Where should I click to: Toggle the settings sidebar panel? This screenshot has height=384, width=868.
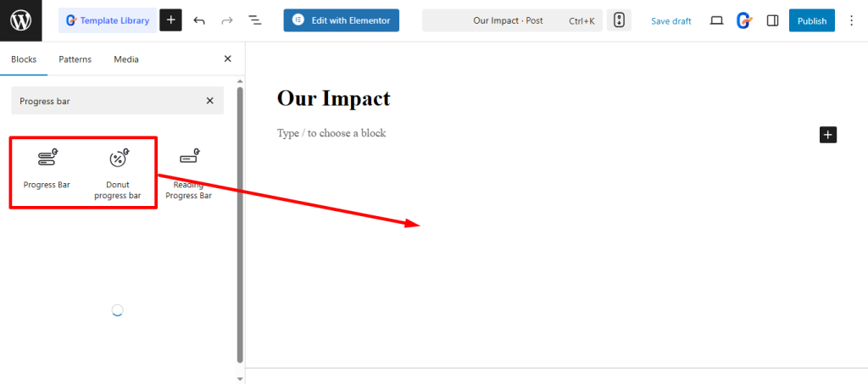pos(772,20)
